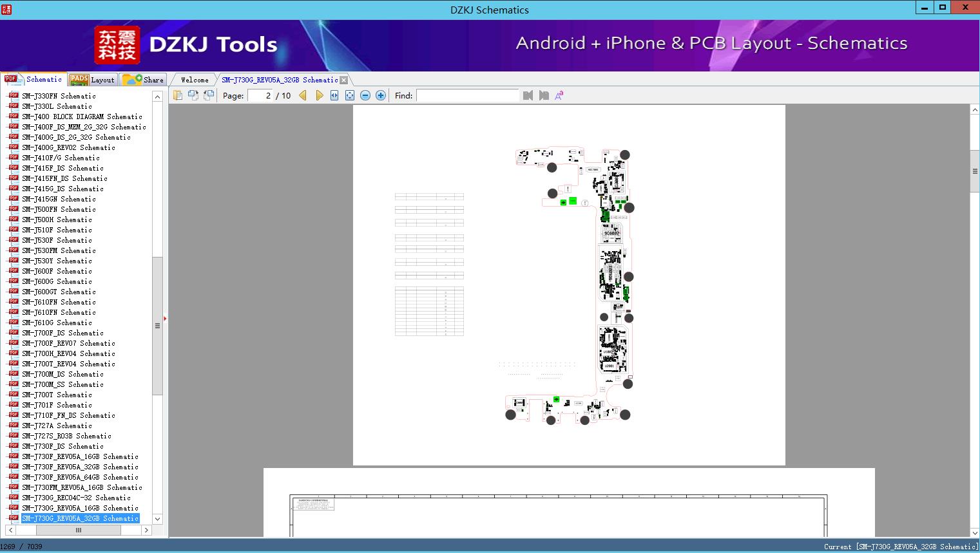980x553 pixels.
Task: Click the find previous icon beside Find box
Action: 528,95
